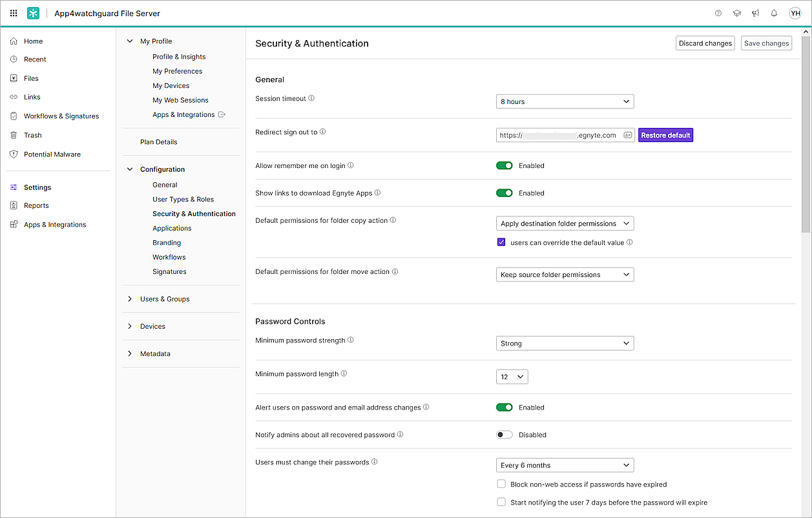This screenshot has height=518, width=812.
Task: Disable Allow remember me on login
Action: (504, 165)
